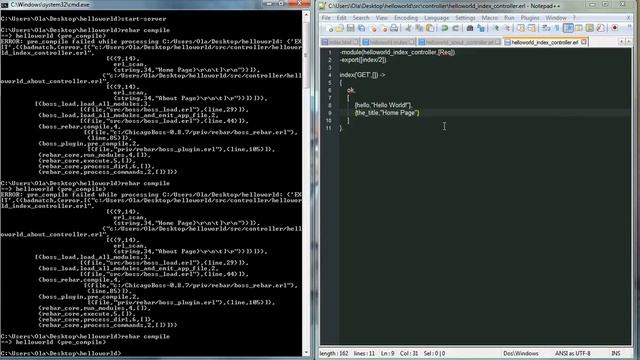
Task: Click the Close document toolbar icon
Action: 373,28
